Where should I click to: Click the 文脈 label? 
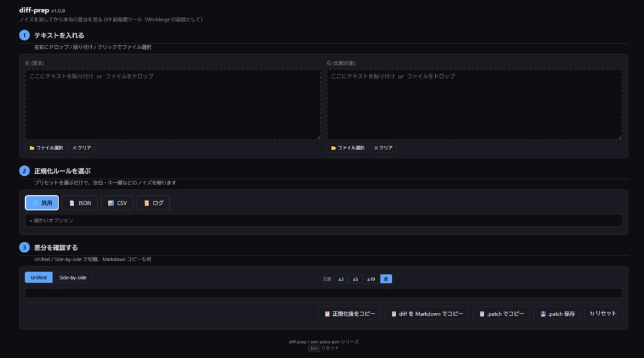click(x=327, y=279)
